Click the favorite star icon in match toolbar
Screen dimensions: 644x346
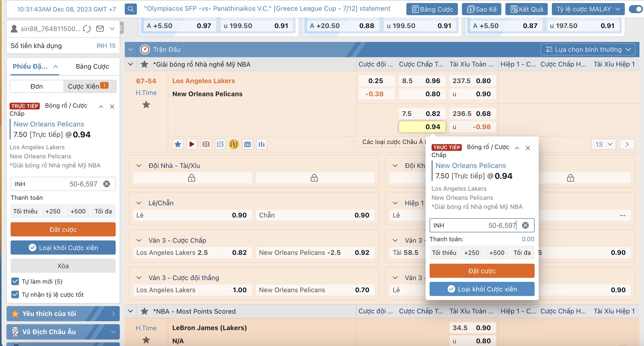point(178,144)
